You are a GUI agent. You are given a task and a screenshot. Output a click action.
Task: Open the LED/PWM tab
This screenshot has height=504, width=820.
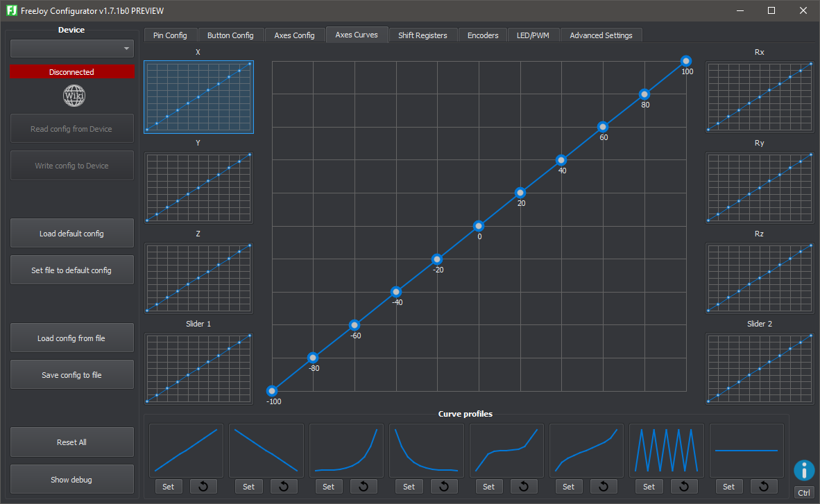coord(533,35)
